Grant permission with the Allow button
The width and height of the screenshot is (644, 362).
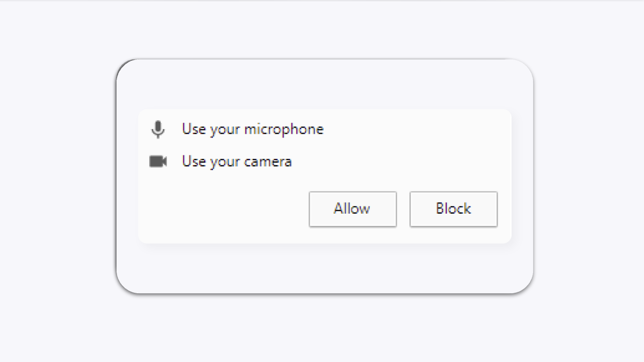click(353, 209)
